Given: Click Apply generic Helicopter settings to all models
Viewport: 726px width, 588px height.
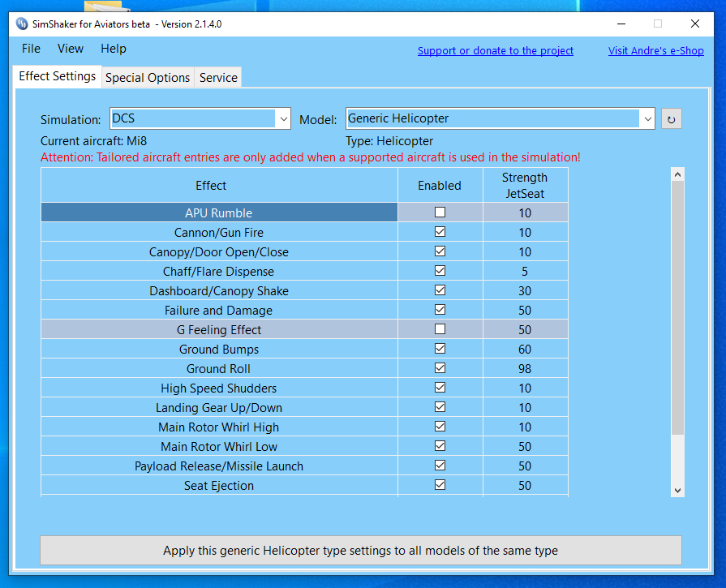Looking at the screenshot, I should [361, 551].
